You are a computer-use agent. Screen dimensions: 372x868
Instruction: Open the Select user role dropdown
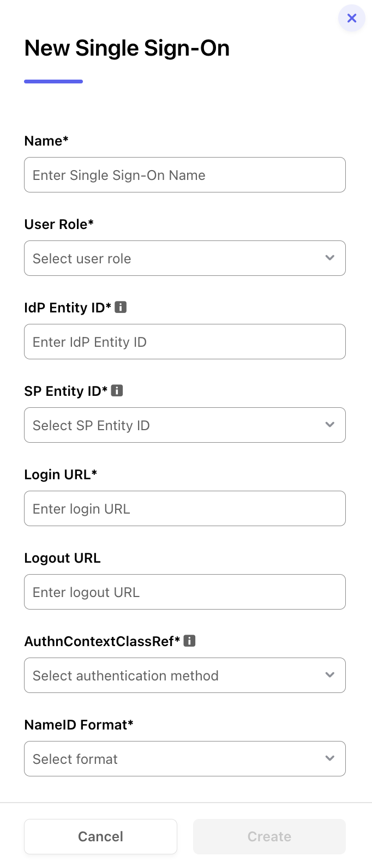tap(185, 258)
